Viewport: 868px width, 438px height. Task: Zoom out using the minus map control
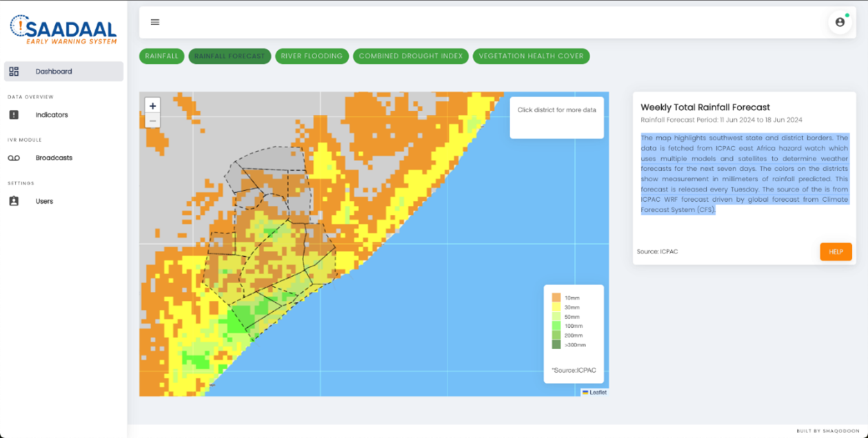tap(152, 120)
